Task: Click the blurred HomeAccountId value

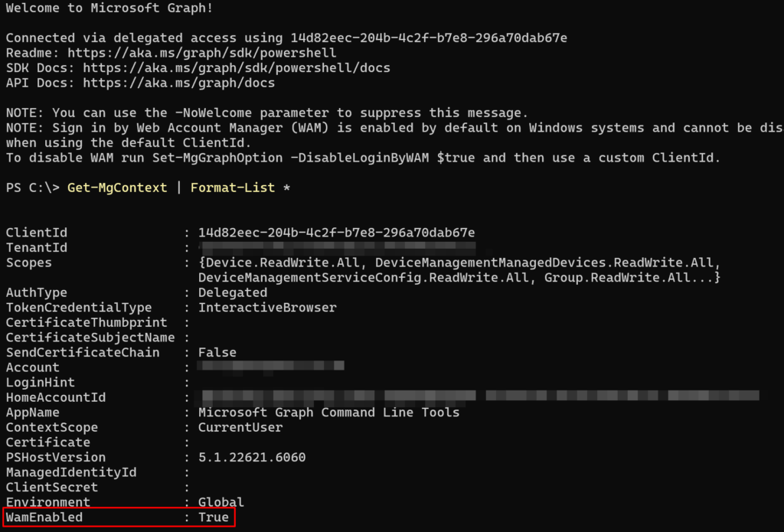Action: pyautogui.click(x=479, y=397)
